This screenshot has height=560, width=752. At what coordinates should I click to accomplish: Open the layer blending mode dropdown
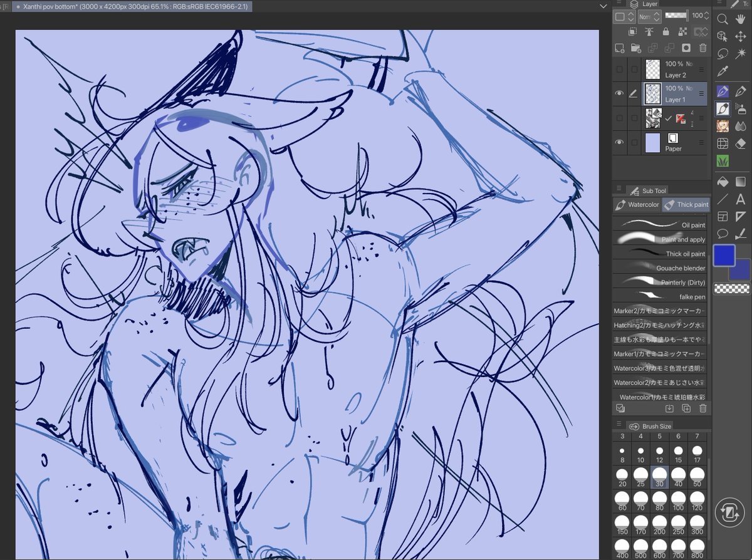649,16
